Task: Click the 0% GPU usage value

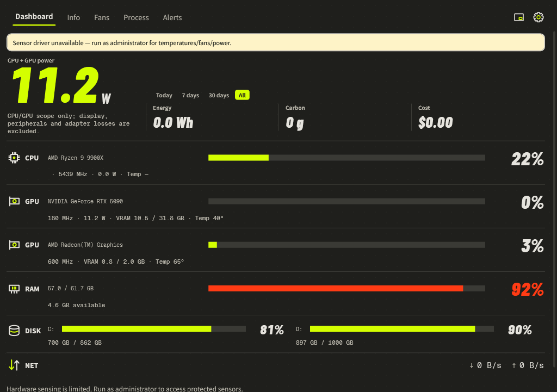Action: tap(532, 203)
